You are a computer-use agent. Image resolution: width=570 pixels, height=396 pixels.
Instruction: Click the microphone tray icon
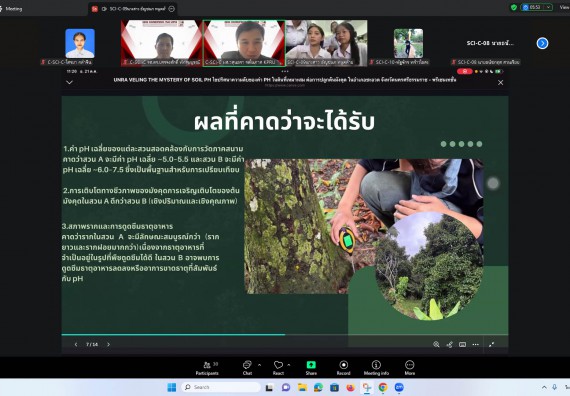coord(555,387)
